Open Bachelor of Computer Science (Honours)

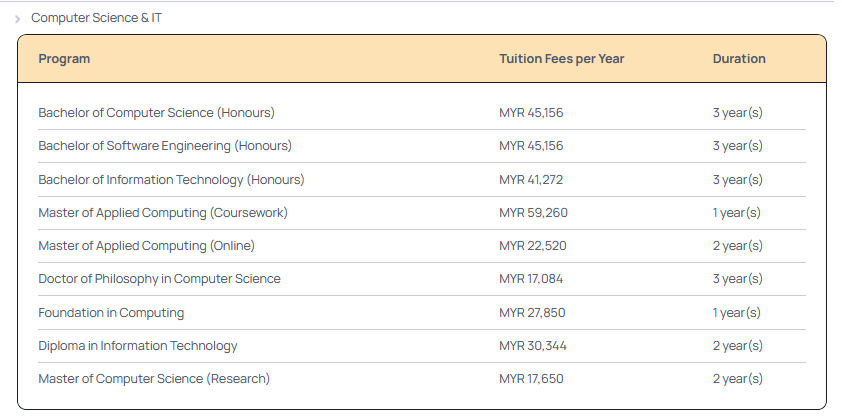[156, 113]
